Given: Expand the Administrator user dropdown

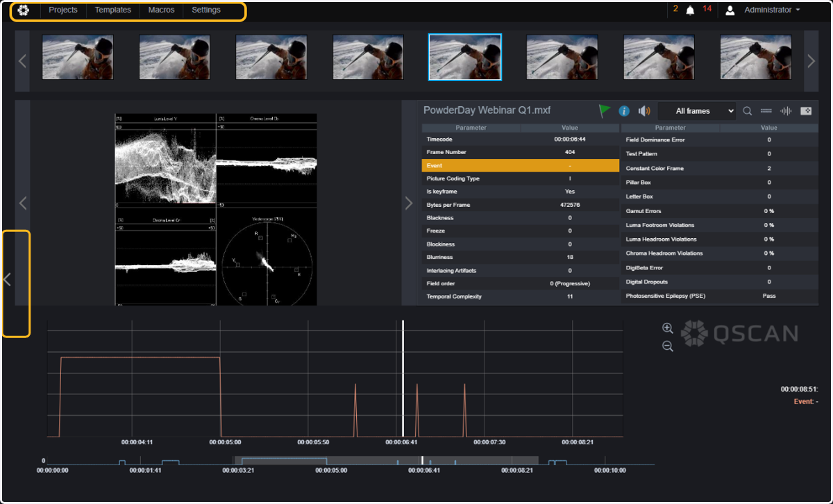Looking at the screenshot, I should [x=772, y=10].
